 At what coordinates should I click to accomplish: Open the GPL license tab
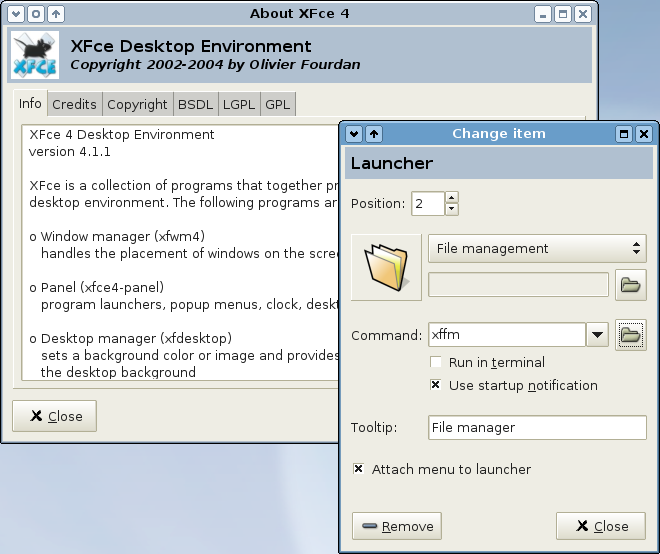[x=277, y=104]
